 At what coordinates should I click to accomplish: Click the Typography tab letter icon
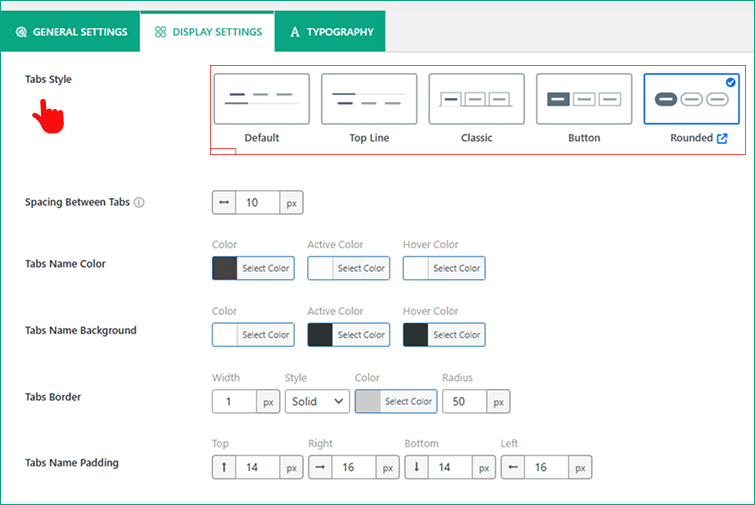pos(295,32)
